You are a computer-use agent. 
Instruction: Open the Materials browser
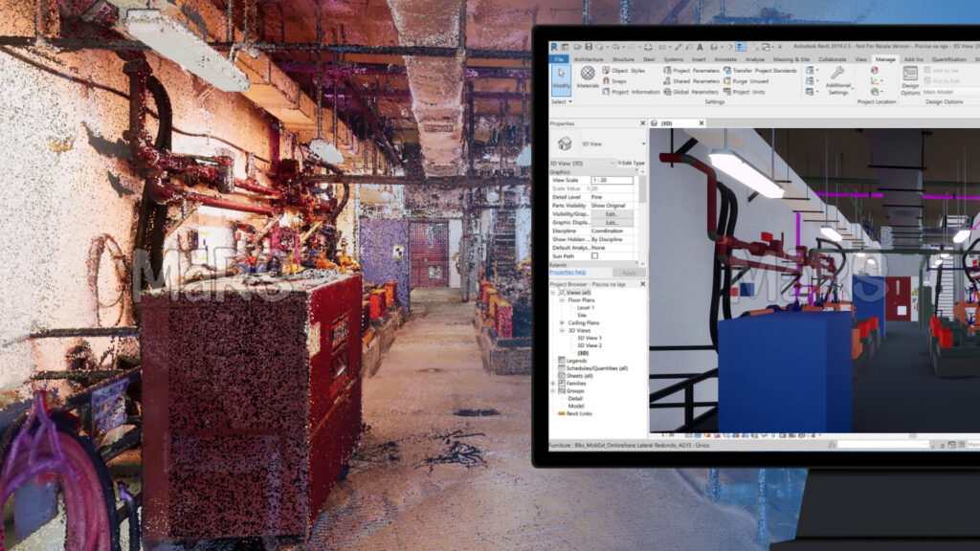588,77
